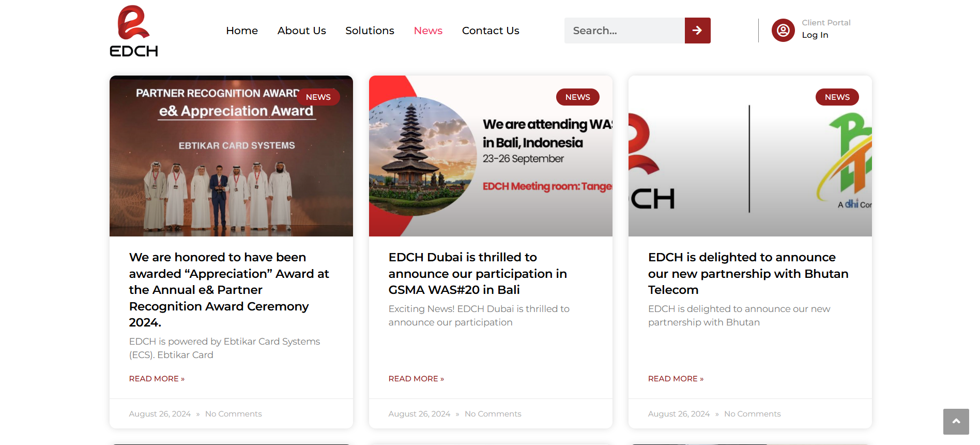Click the excerpt 'partnership with Bhutan' under Bhutan Telecom
The image size is (980, 445).
739,316
